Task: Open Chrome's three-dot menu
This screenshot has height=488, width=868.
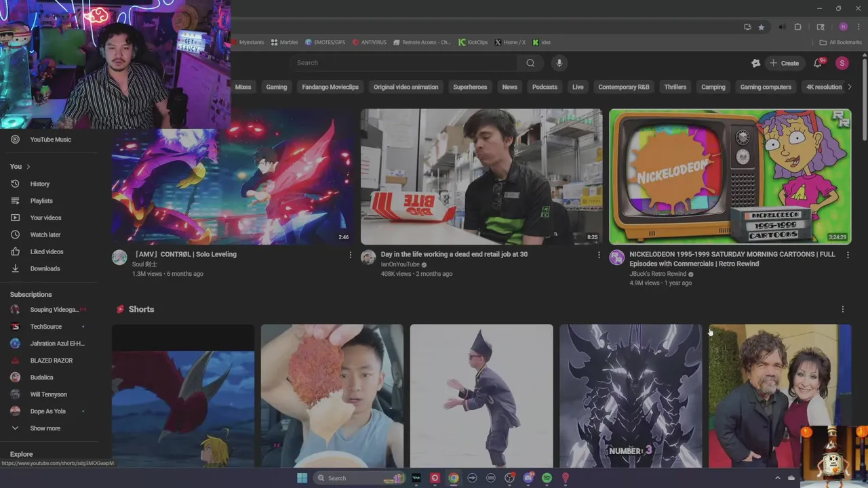Action: click(x=859, y=27)
